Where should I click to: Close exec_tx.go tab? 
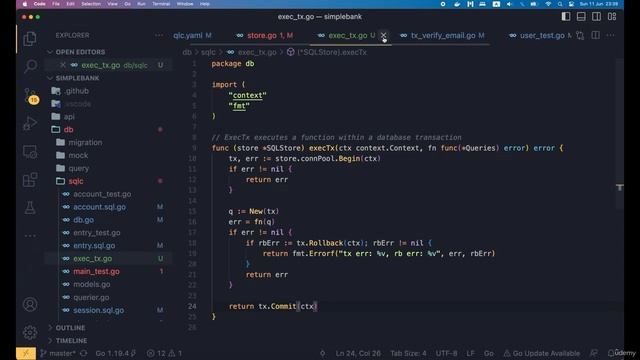click(x=383, y=36)
